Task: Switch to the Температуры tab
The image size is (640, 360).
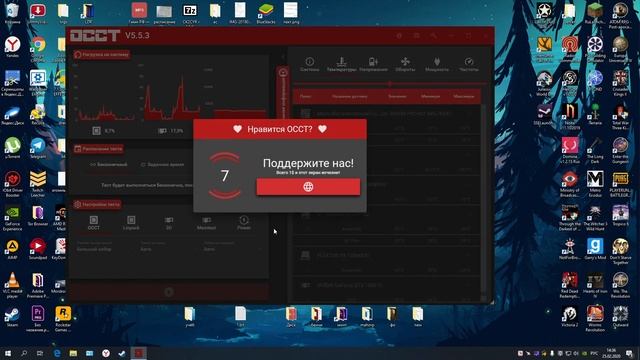Action: [341, 64]
